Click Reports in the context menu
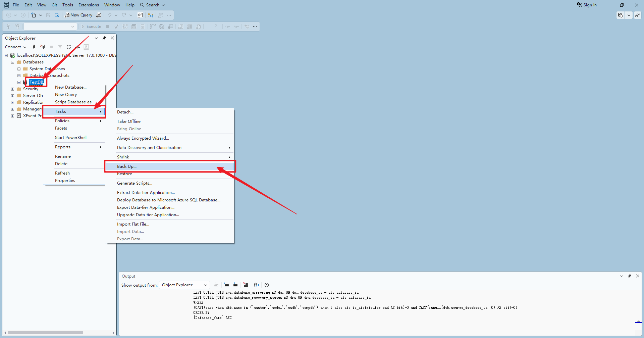 tap(74, 147)
